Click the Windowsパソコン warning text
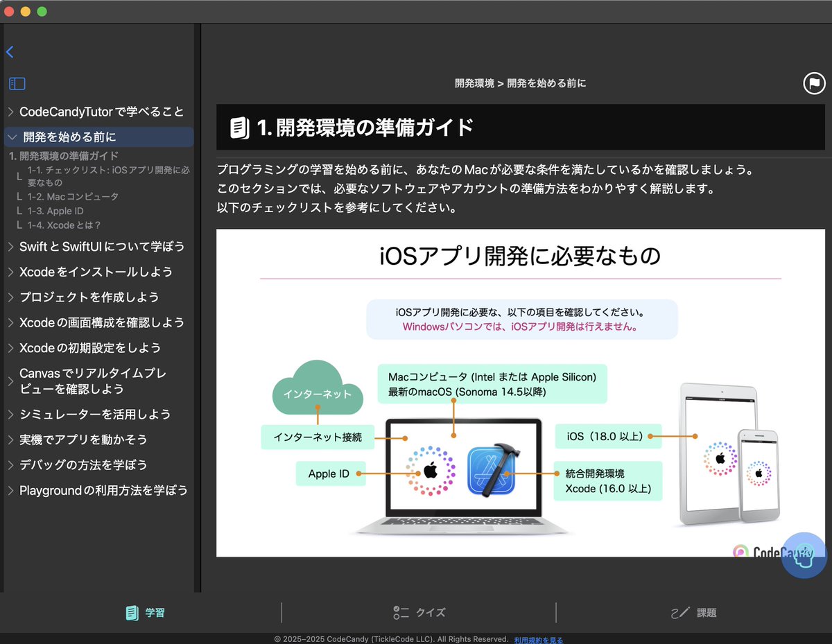Screen dimensions: 832x644 point(520,327)
